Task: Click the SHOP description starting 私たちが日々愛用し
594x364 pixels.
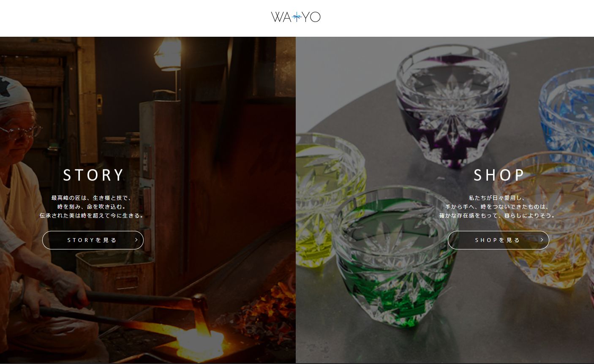Action: pyautogui.click(x=498, y=206)
